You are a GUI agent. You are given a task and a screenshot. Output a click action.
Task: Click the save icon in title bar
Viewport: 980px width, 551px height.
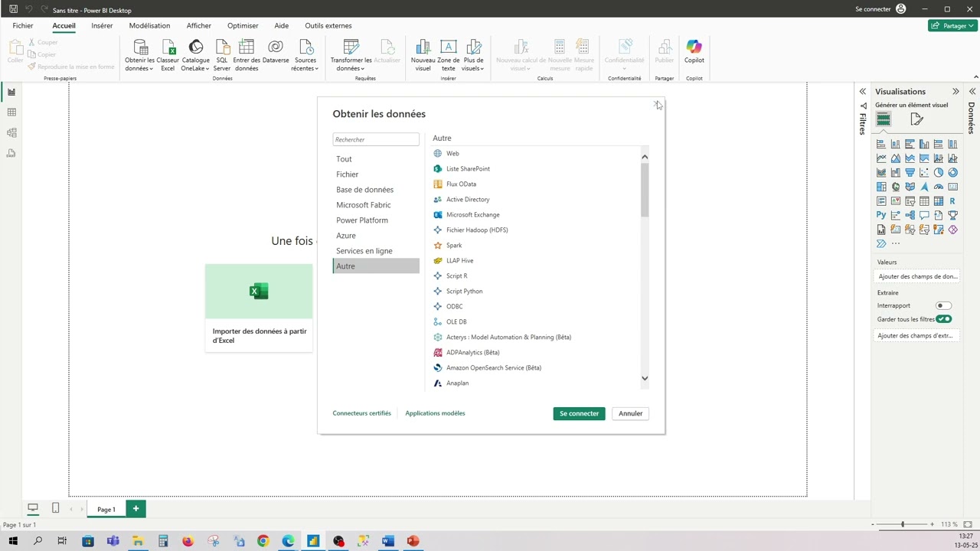click(13, 10)
